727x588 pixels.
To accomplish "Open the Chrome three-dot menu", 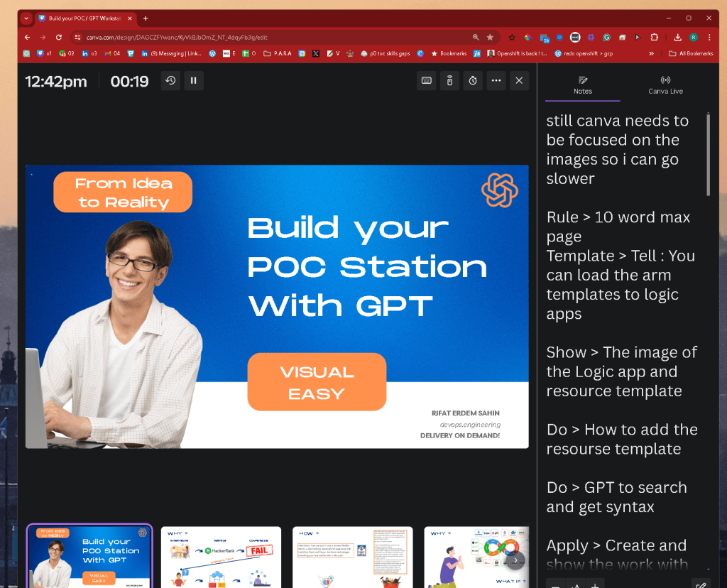I will click(x=709, y=37).
